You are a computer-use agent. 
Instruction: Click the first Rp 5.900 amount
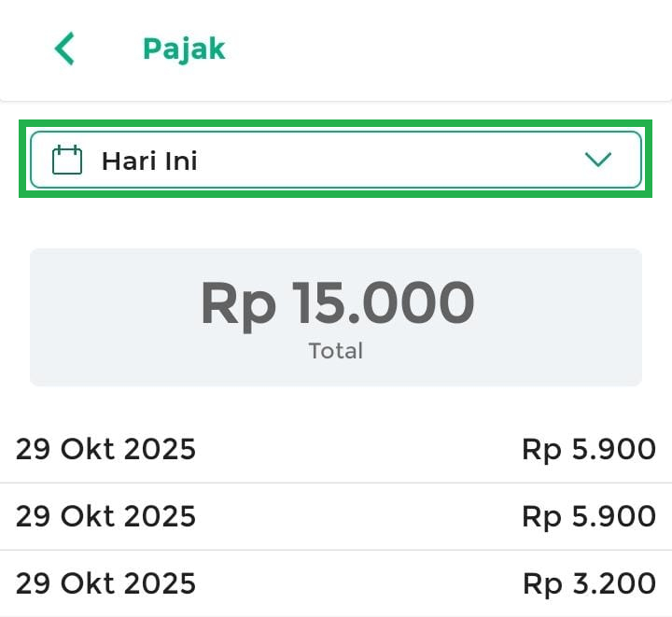click(x=588, y=450)
